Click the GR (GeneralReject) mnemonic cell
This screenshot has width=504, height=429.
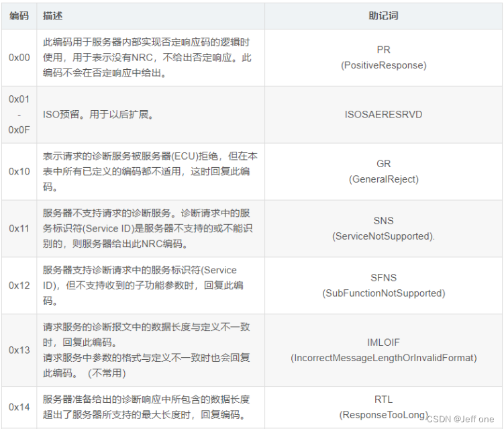click(x=383, y=171)
